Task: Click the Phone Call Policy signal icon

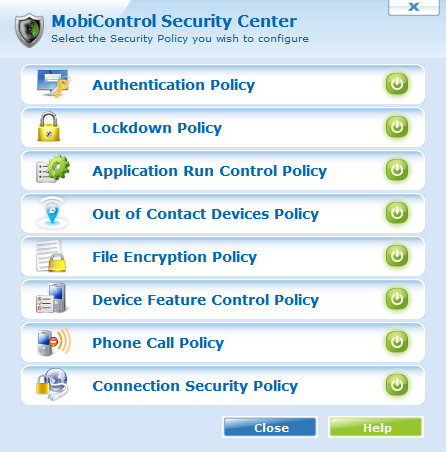Action: pyautogui.click(x=54, y=341)
